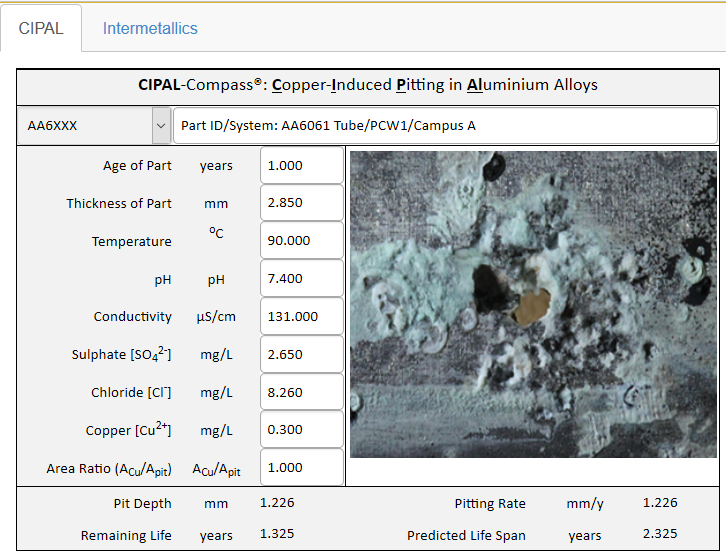Viewport: 726px width, 555px height.
Task: Click the Part ID/System text field
Action: 445,126
